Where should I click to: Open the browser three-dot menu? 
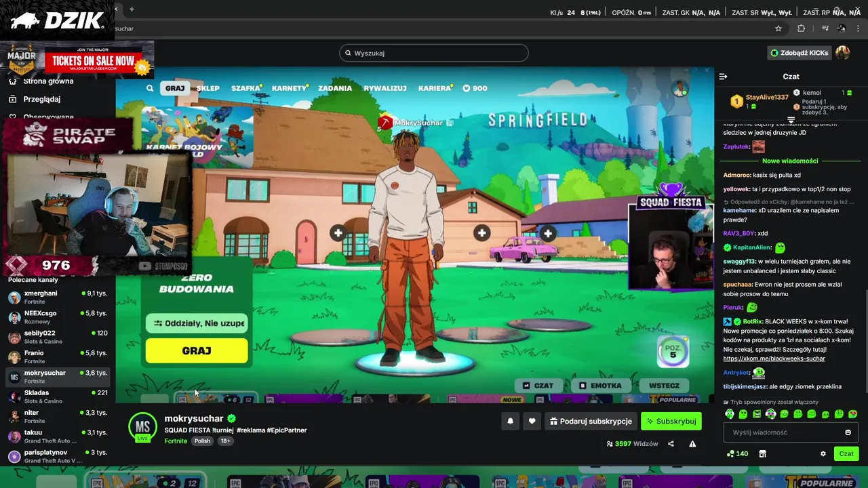click(x=859, y=28)
